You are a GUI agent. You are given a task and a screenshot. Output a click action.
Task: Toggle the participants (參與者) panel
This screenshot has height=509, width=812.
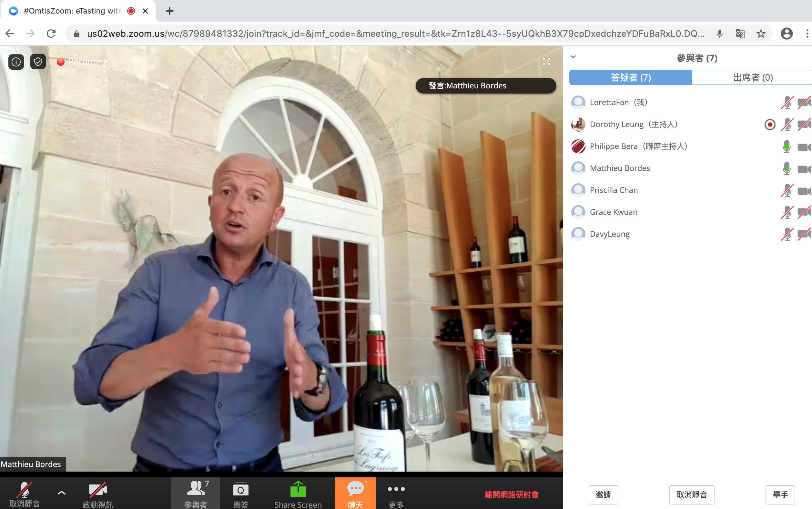tap(196, 494)
